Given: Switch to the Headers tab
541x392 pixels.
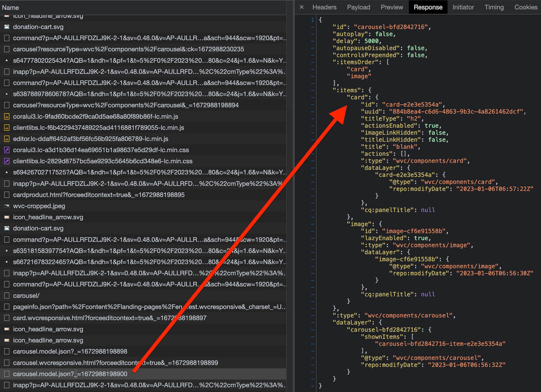Looking at the screenshot, I should point(324,7).
